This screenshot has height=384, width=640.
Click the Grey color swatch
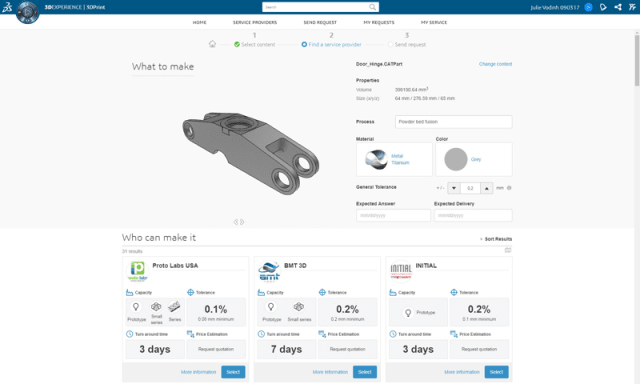tap(456, 159)
